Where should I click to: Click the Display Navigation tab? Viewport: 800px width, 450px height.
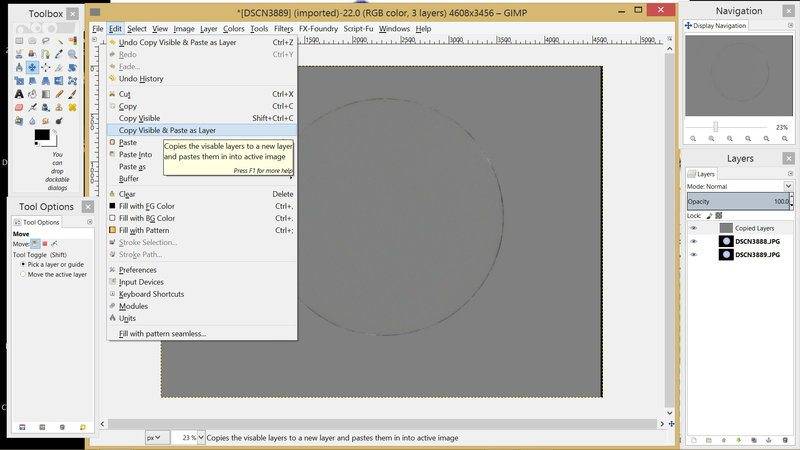[720, 25]
